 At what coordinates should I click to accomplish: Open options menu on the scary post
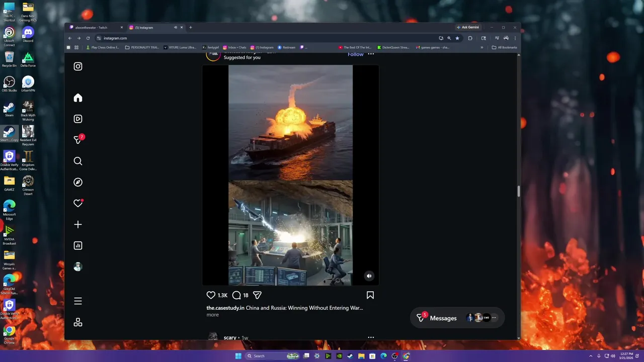coord(371,337)
